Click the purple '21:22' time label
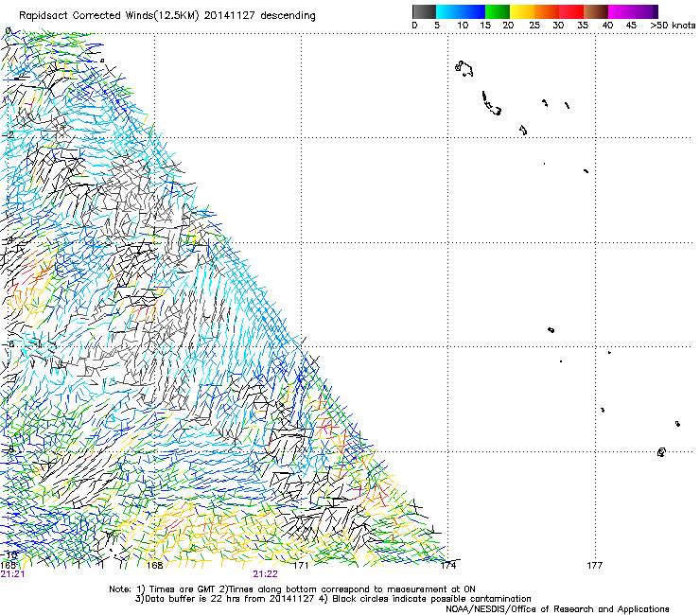 [265, 574]
